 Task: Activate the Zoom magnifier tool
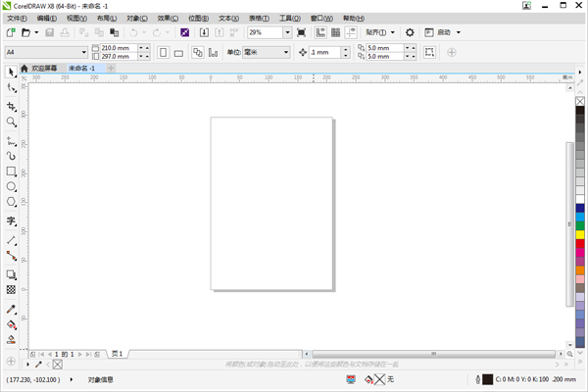(12, 122)
